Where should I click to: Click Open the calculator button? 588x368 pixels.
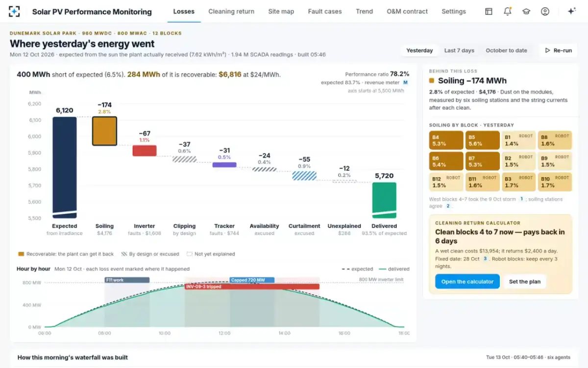[467, 282]
